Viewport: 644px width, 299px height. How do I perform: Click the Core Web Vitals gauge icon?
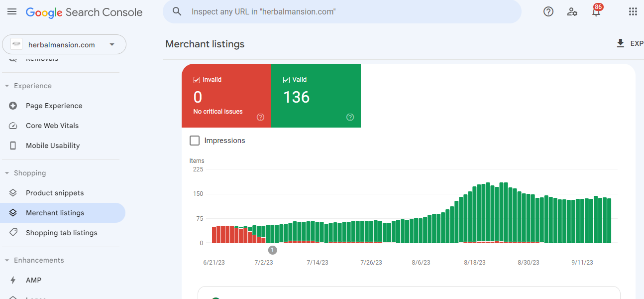tap(13, 126)
